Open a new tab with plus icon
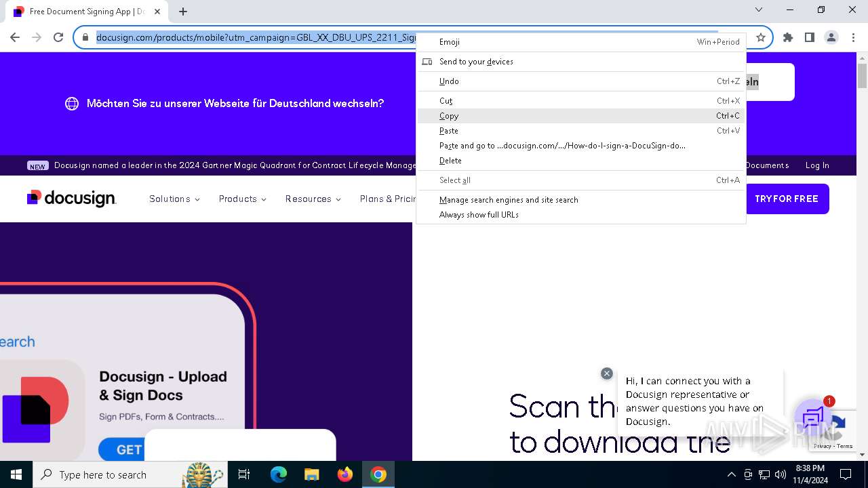 pos(183,12)
